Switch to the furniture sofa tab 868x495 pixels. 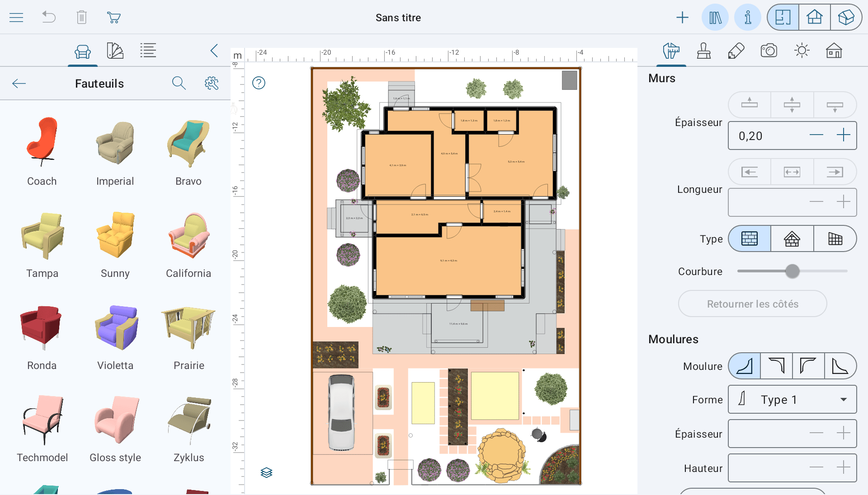point(83,51)
